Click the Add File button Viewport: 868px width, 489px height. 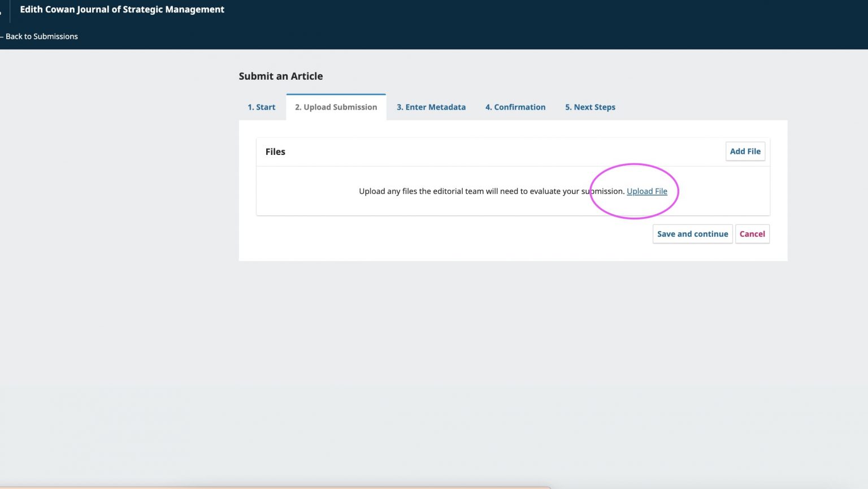745,152
